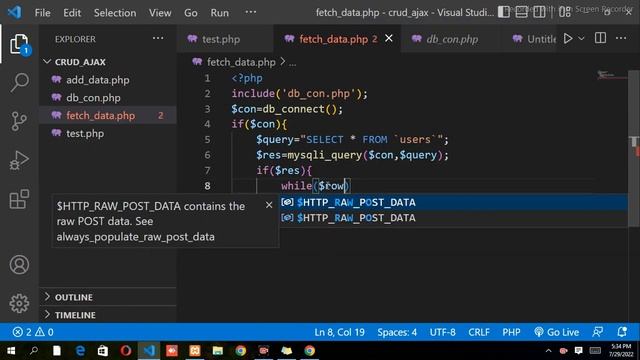Open the Search view in activity bar
This screenshot has height=360, width=640.
pos(19,82)
